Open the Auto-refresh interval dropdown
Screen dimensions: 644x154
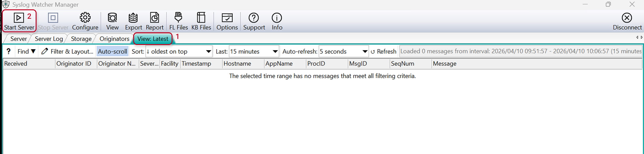(x=344, y=51)
